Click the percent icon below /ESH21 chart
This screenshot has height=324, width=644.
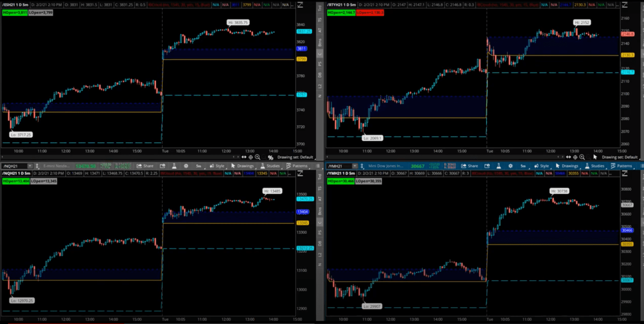(x=270, y=157)
